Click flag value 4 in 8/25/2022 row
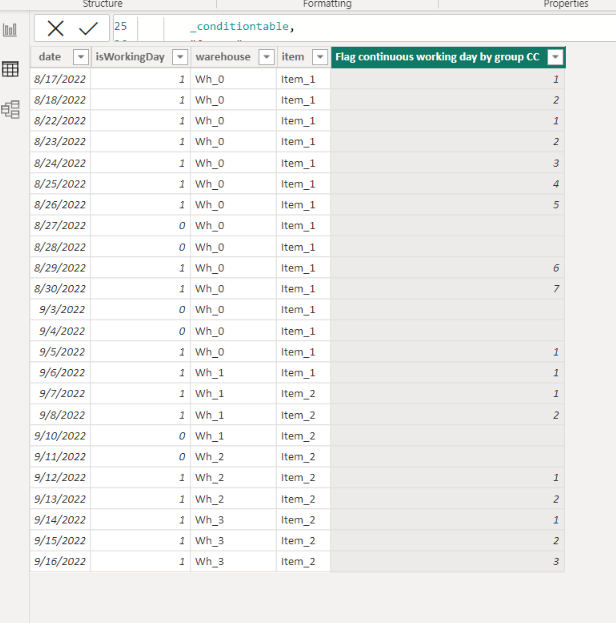Screen dimensions: 616x623 coord(447,184)
